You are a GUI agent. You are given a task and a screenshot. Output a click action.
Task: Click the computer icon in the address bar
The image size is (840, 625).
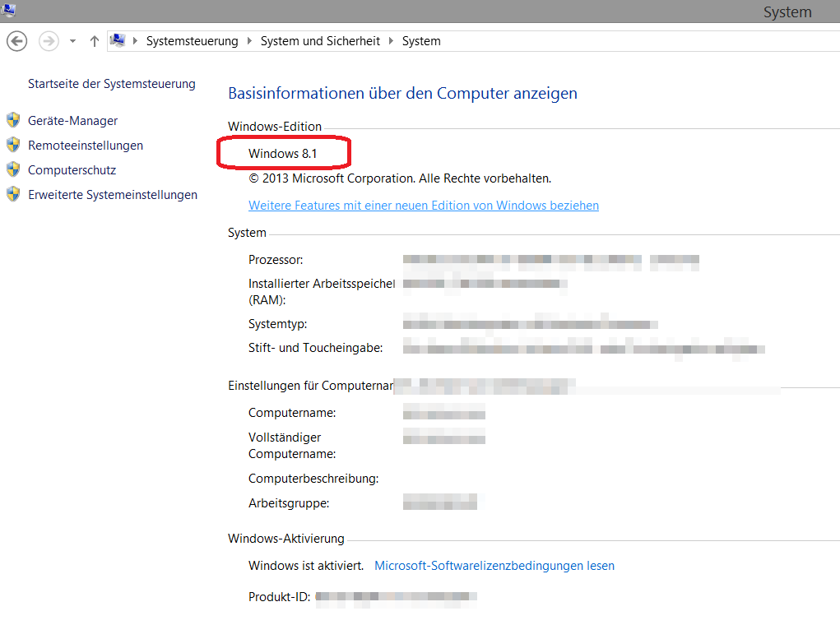click(x=118, y=41)
